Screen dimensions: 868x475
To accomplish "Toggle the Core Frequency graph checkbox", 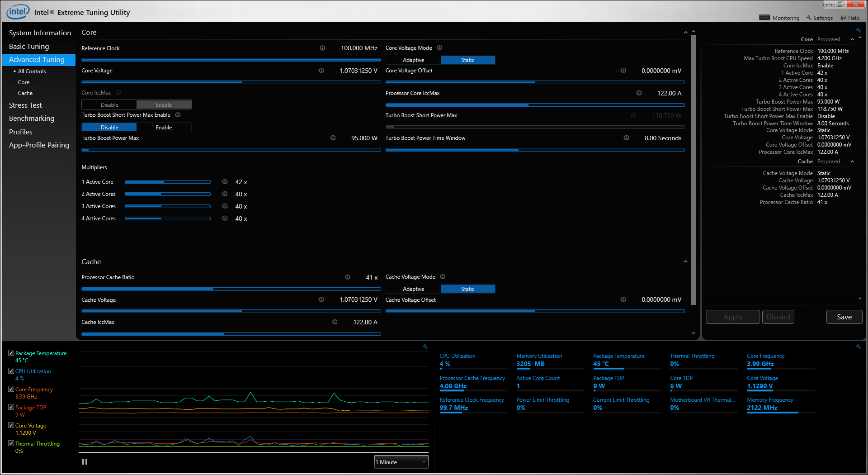I will click(x=11, y=389).
